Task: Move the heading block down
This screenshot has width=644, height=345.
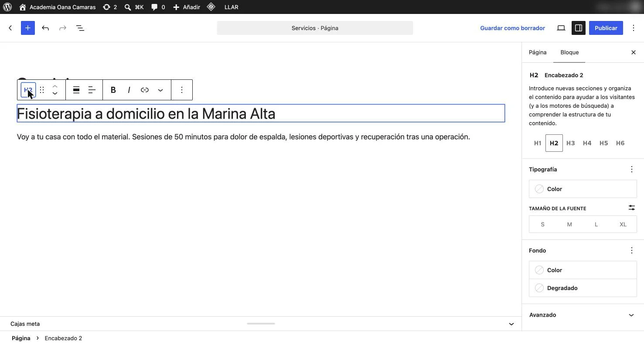Action: 55,94
